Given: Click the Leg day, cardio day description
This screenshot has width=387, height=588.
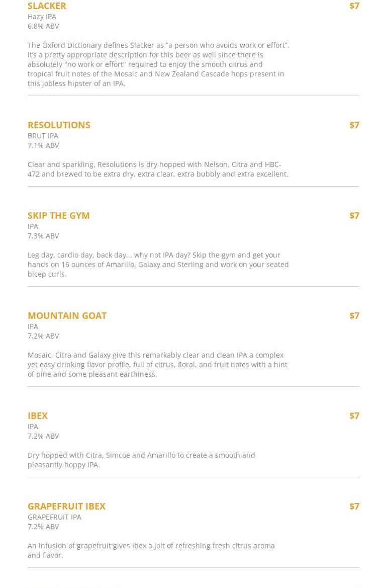Looking at the screenshot, I should coord(158,264).
